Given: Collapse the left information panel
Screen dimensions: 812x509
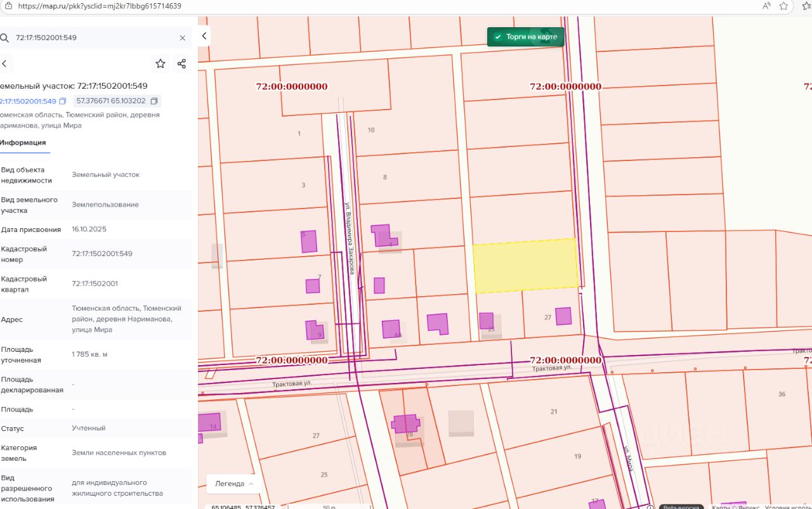Looking at the screenshot, I should click(x=204, y=36).
